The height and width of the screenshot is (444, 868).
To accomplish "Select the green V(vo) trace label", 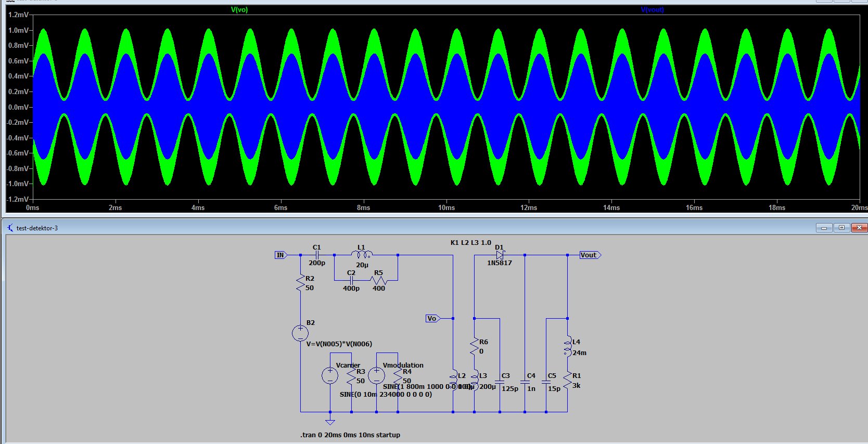I will (x=239, y=10).
